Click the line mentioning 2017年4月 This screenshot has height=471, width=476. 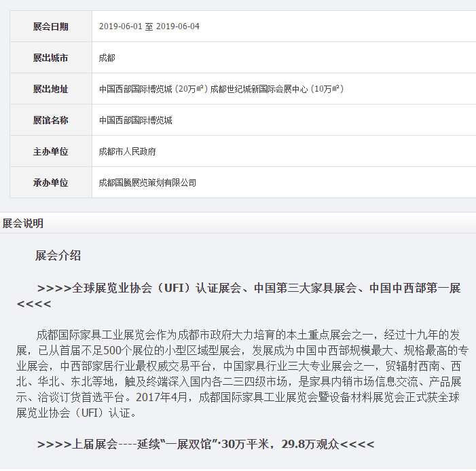coord(238,397)
